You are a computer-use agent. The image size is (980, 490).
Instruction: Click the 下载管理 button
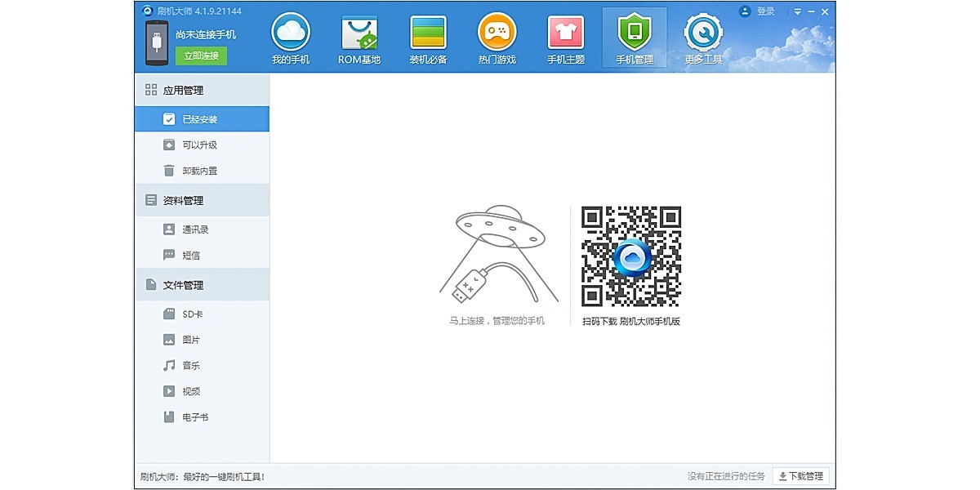click(x=800, y=476)
